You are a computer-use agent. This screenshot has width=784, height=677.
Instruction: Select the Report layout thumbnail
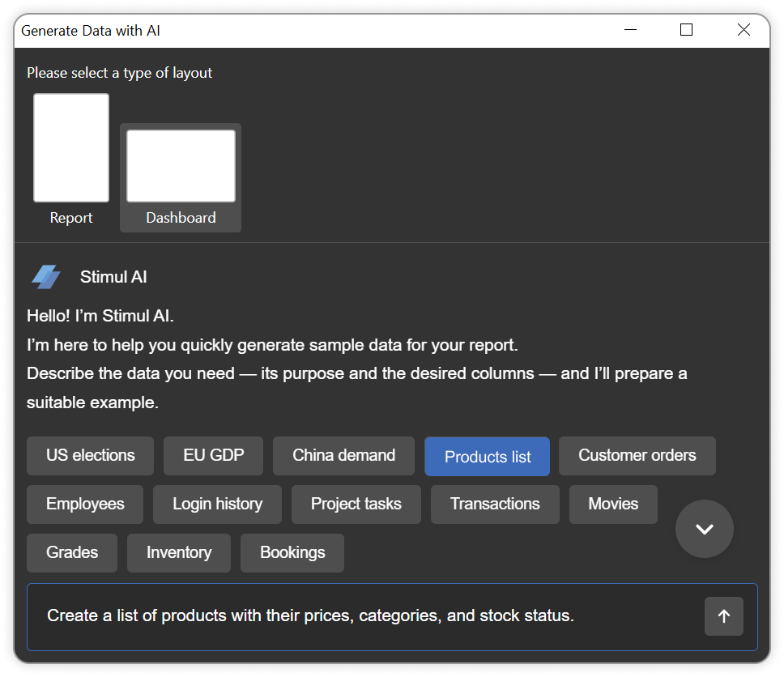[71, 148]
